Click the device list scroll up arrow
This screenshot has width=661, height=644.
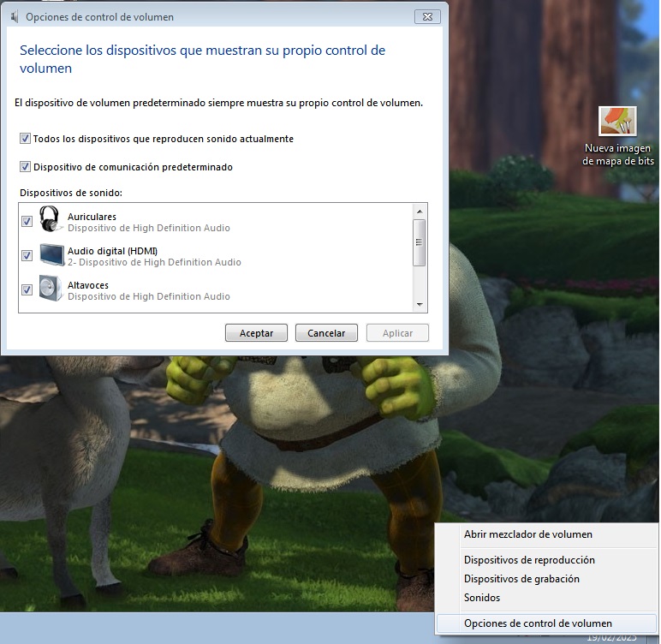click(x=419, y=211)
